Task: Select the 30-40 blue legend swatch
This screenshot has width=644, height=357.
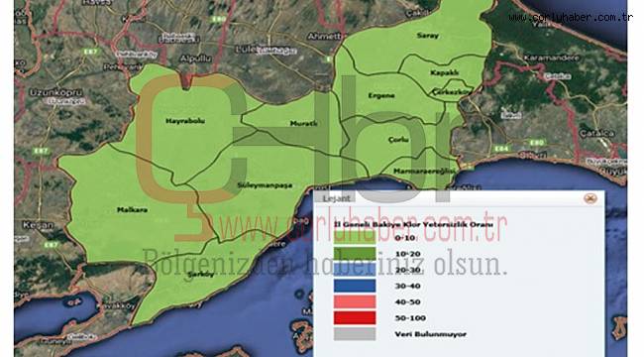Action: pyautogui.click(x=355, y=286)
